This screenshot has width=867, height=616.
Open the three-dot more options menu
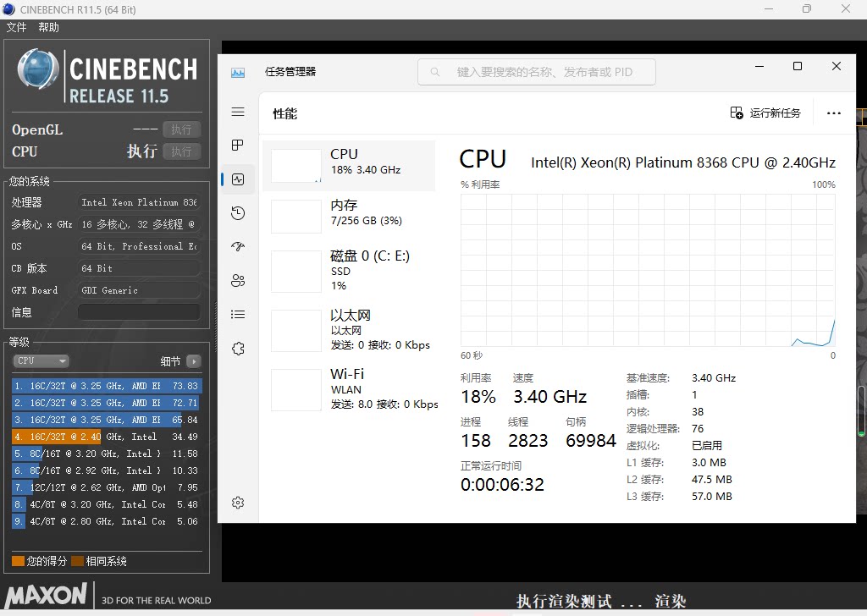click(833, 113)
